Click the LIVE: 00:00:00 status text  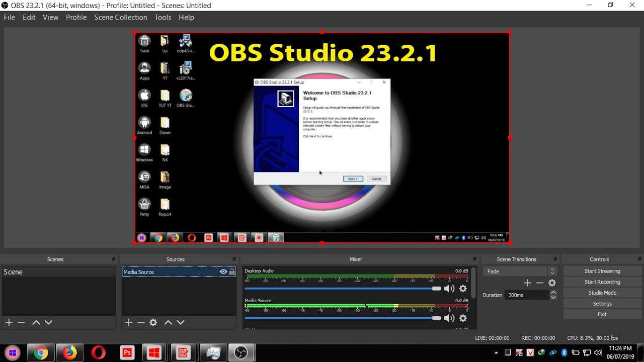click(x=492, y=338)
